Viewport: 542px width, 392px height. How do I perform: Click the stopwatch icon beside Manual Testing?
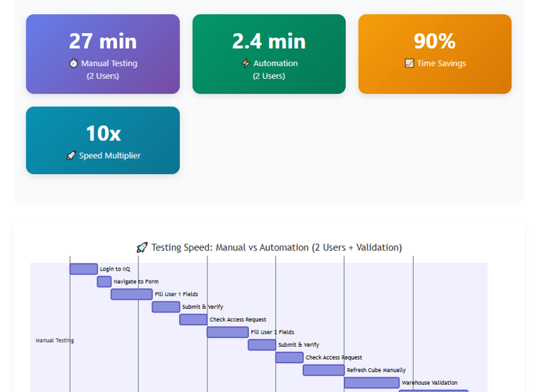click(x=73, y=63)
